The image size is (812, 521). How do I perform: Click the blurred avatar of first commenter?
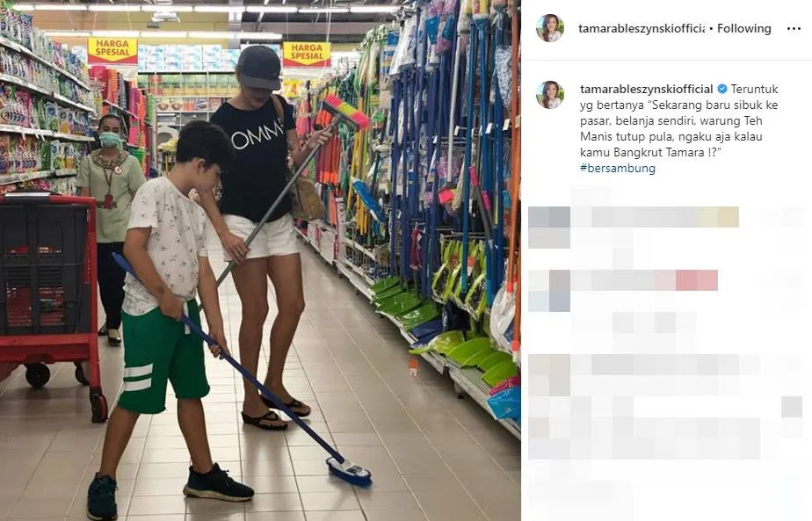click(x=549, y=227)
